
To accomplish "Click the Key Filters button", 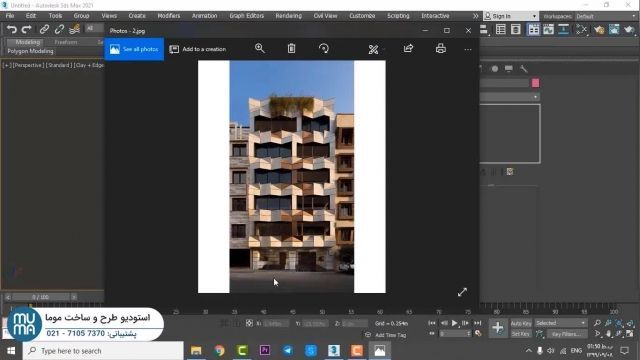I will click(567, 334).
